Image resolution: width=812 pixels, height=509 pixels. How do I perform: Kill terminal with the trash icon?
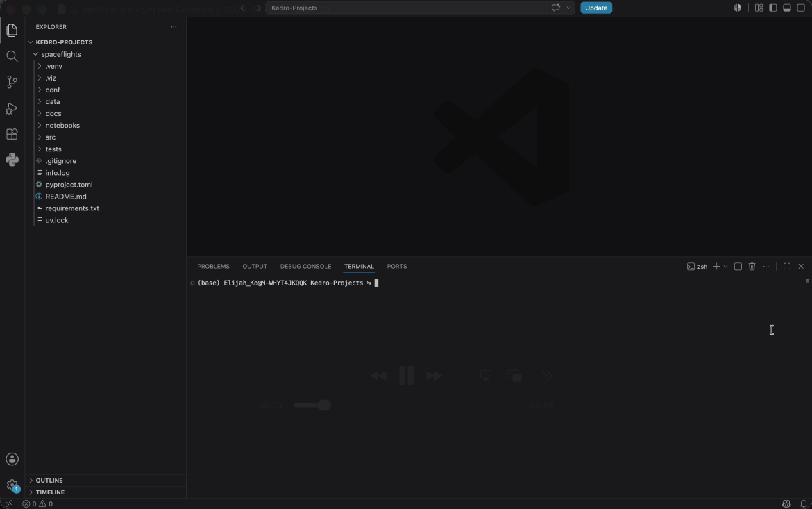tap(752, 267)
